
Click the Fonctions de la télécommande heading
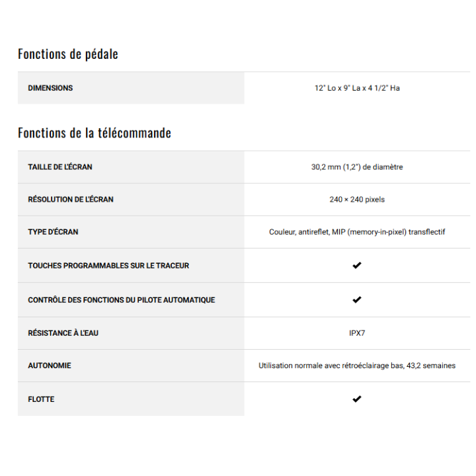[x=95, y=133]
